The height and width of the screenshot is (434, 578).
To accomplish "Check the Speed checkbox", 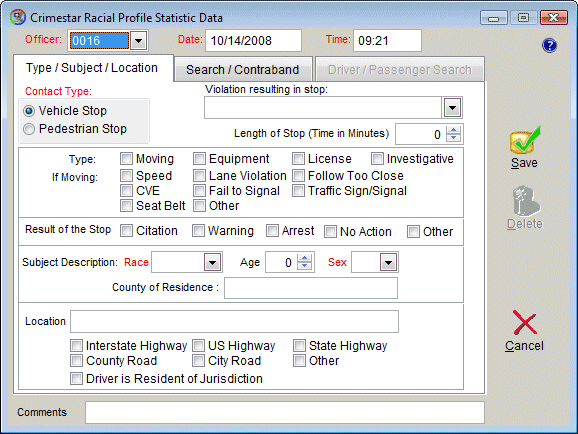I will (126, 176).
